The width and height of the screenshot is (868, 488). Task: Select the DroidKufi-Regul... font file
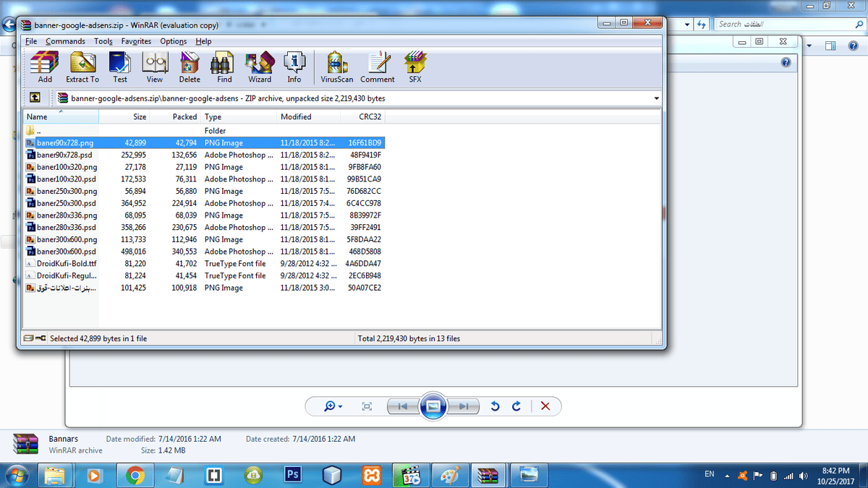point(204,275)
